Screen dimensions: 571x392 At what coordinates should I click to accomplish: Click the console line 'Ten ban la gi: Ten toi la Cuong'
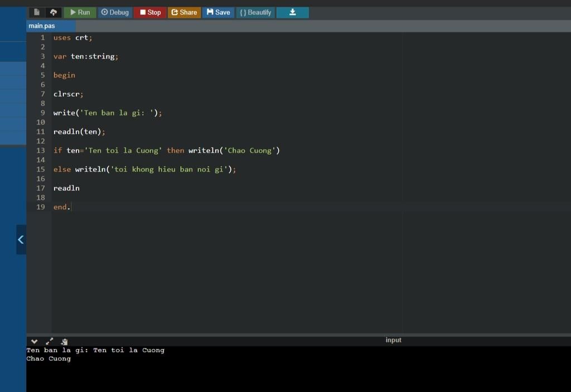[x=95, y=350]
